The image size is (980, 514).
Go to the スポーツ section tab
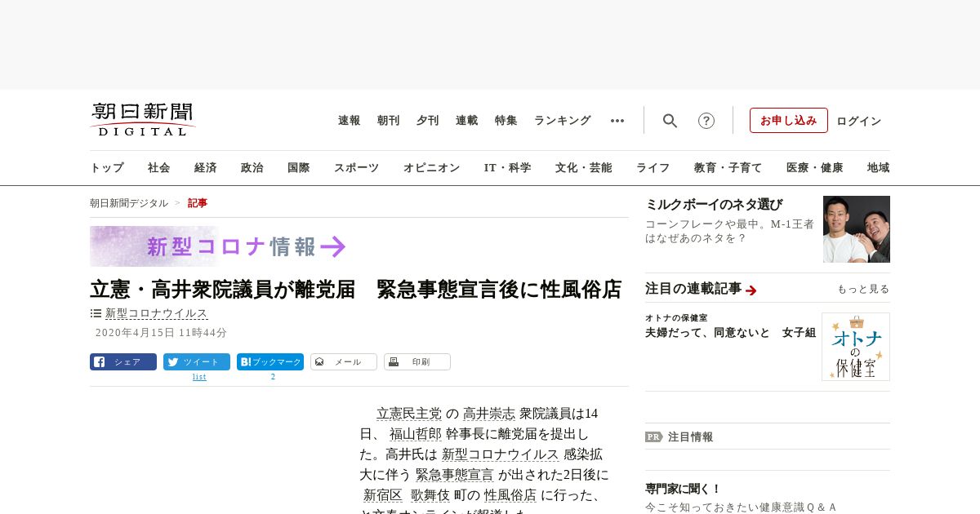pos(356,168)
